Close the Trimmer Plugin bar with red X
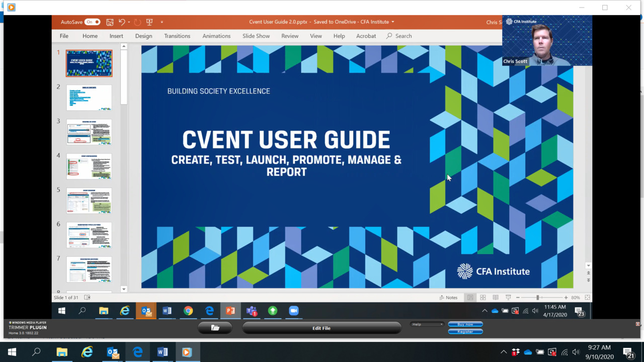This screenshot has width=644, height=362. pos(638,324)
